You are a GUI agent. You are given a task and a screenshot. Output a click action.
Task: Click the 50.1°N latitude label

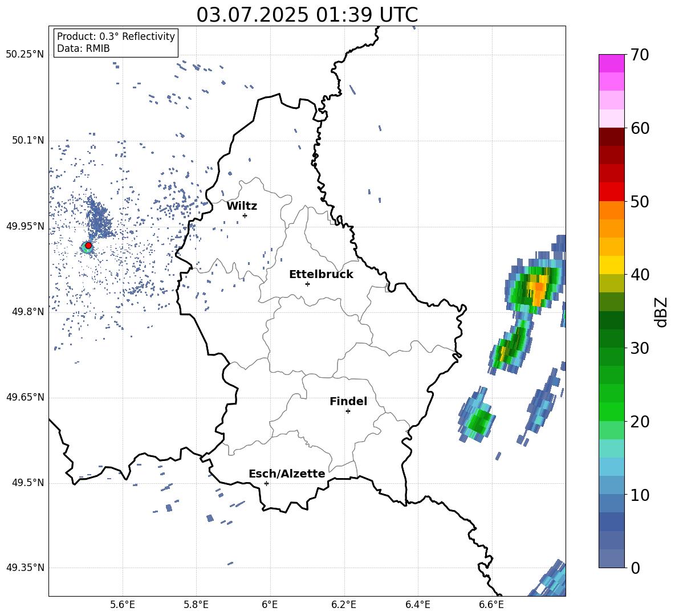[x=28, y=140]
